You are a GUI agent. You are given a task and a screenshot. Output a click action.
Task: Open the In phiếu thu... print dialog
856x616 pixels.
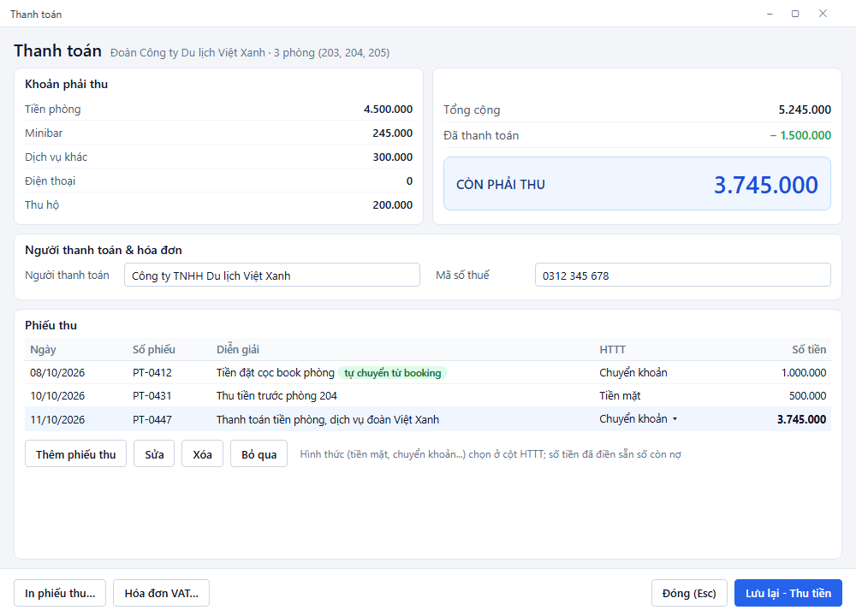[60, 593]
